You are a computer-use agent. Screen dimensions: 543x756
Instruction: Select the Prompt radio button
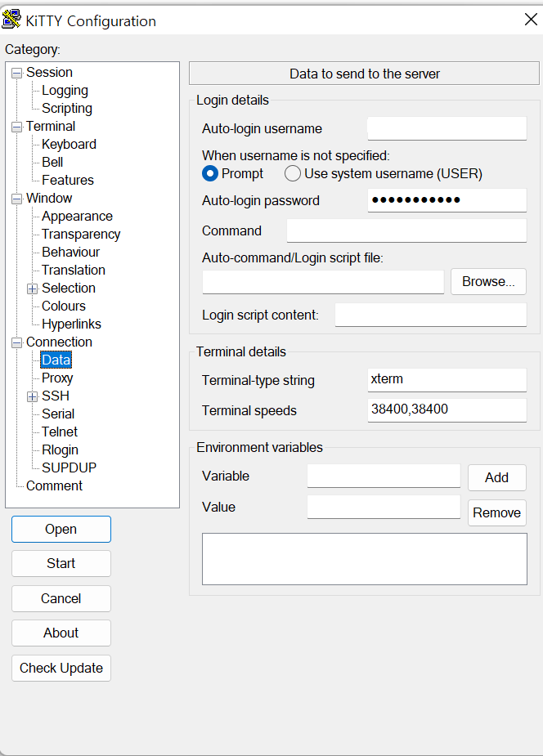pyautogui.click(x=210, y=173)
